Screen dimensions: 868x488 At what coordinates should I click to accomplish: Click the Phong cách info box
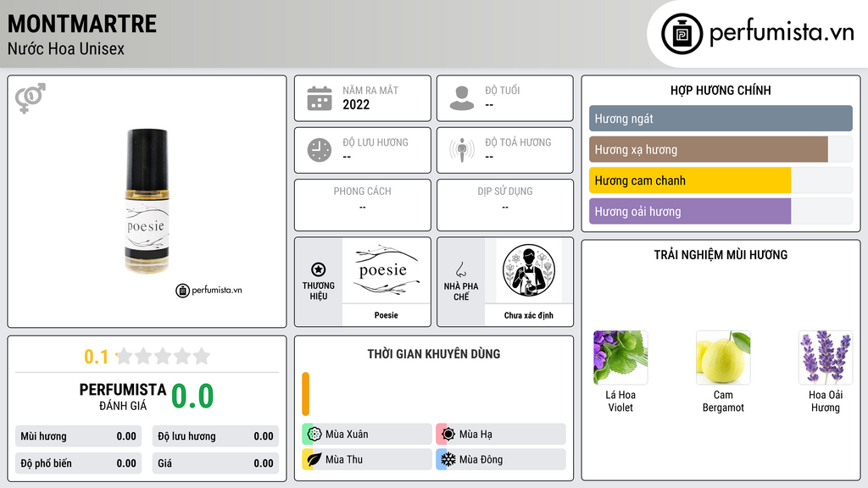tap(363, 205)
